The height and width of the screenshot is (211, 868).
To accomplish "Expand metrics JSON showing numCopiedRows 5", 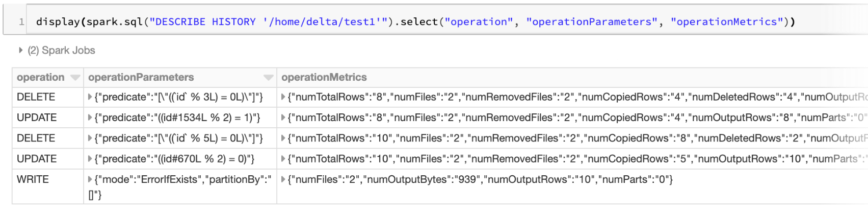I will [284, 159].
